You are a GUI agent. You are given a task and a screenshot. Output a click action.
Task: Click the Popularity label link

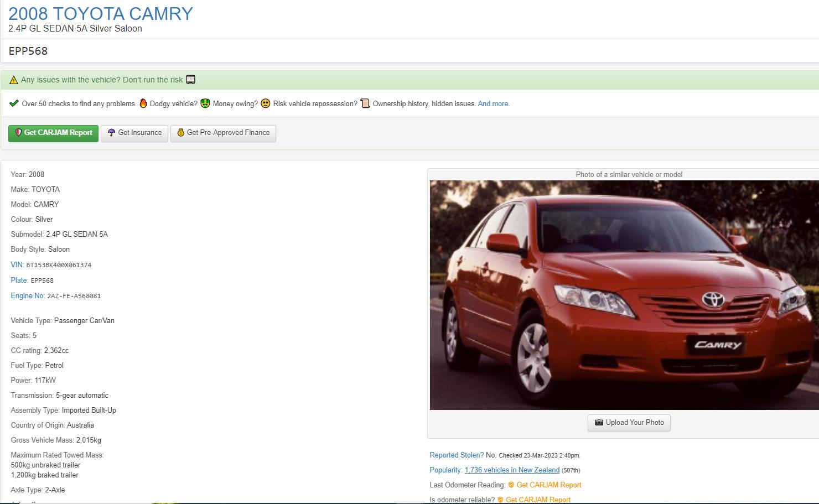[x=445, y=470]
